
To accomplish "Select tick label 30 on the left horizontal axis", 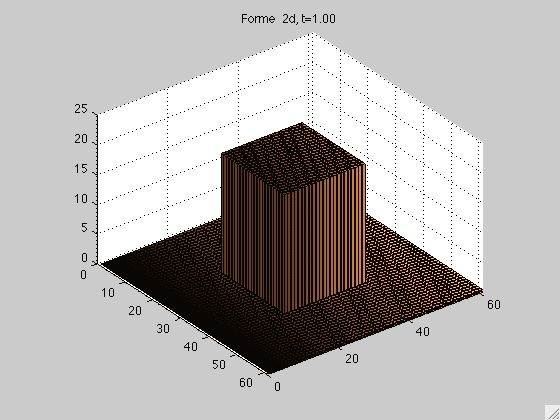I will 163,329.
